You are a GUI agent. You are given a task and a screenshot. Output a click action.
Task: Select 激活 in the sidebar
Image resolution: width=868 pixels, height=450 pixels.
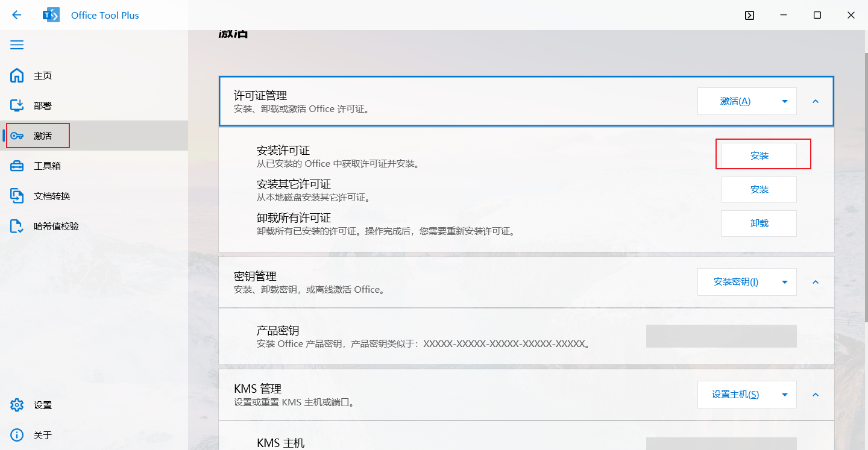coord(94,136)
